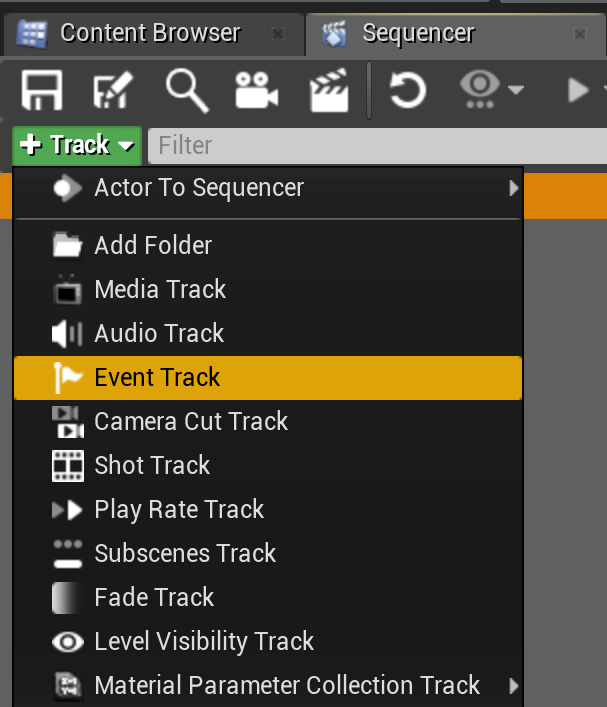The height and width of the screenshot is (707, 607).
Task: Click the eye view options icon
Action: [480, 90]
